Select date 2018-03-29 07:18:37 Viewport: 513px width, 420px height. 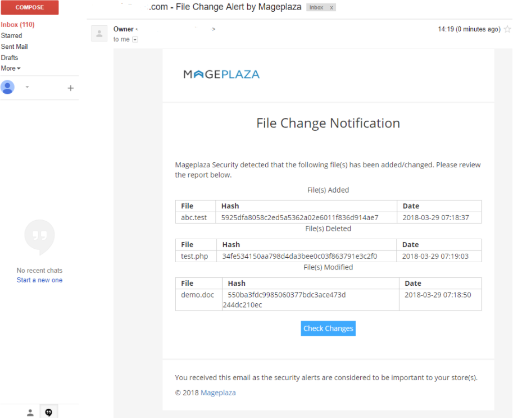pos(436,218)
